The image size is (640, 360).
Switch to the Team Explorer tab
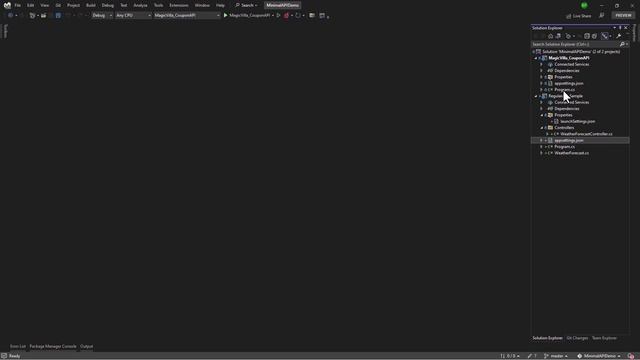click(604, 338)
